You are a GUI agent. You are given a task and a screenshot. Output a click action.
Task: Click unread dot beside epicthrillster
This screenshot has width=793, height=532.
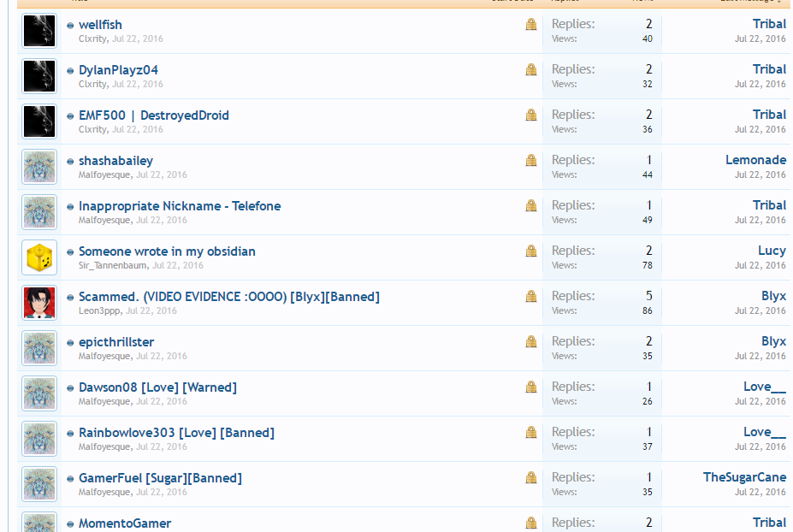(70, 343)
